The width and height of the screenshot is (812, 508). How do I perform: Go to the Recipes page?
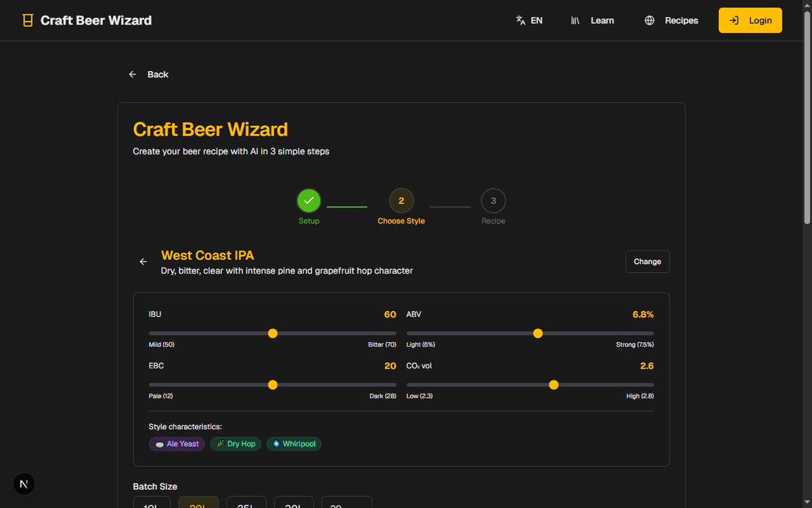click(x=671, y=20)
